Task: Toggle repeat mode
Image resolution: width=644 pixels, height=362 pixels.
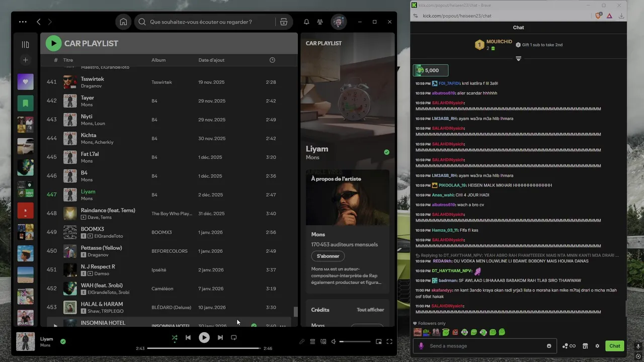Action: [x=234, y=338]
